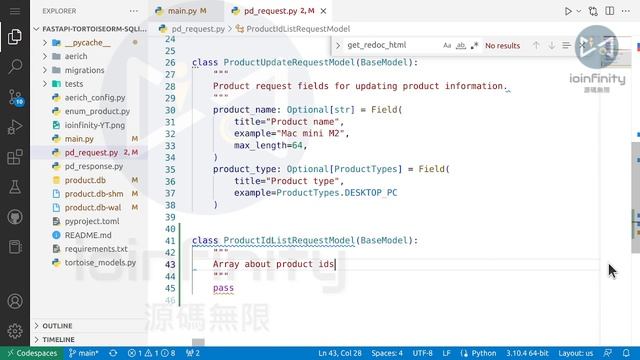Viewport: 640px width, 360px height.
Task: Run the Python file with play button
Action: 568,11
